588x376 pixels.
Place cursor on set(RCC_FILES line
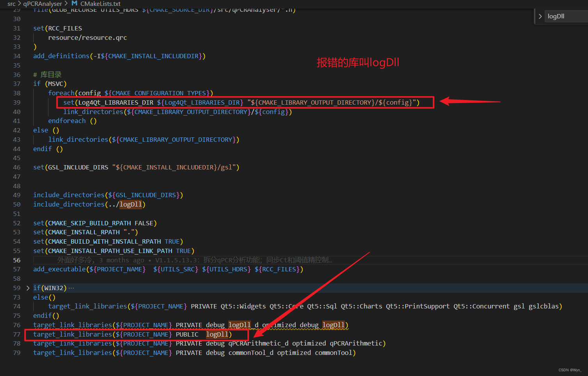point(58,28)
